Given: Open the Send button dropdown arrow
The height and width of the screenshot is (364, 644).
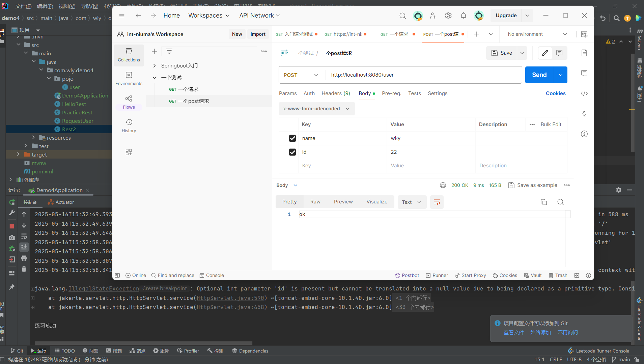Looking at the screenshot, I should coord(561,75).
